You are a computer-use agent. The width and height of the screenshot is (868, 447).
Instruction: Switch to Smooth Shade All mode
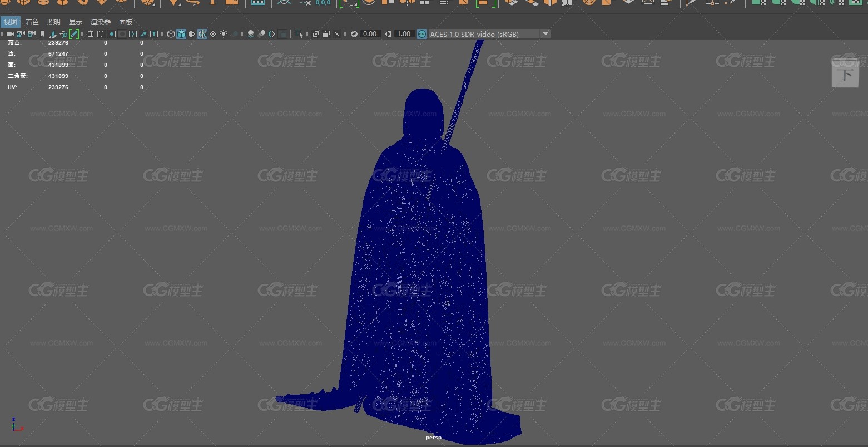tap(181, 34)
